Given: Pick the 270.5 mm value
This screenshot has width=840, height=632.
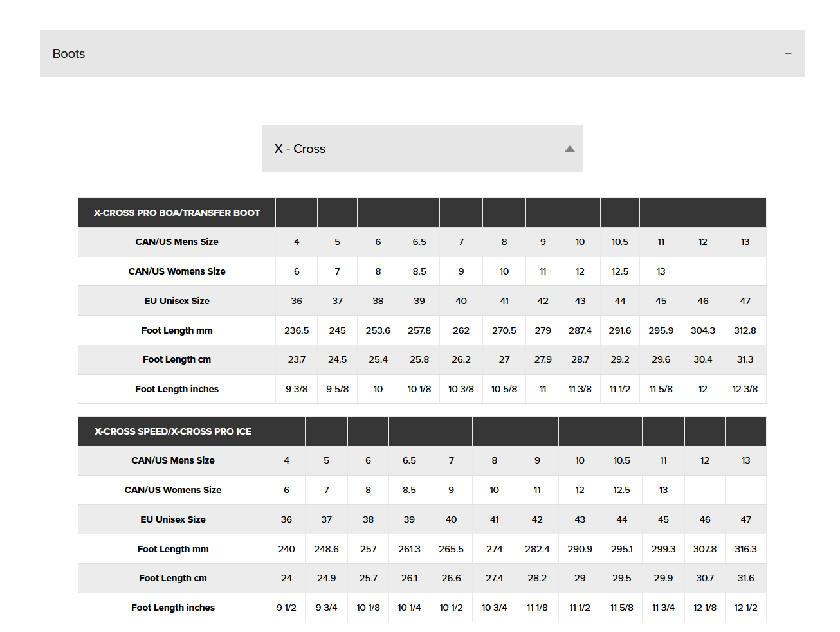Looking at the screenshot, I should click(504, 330).
